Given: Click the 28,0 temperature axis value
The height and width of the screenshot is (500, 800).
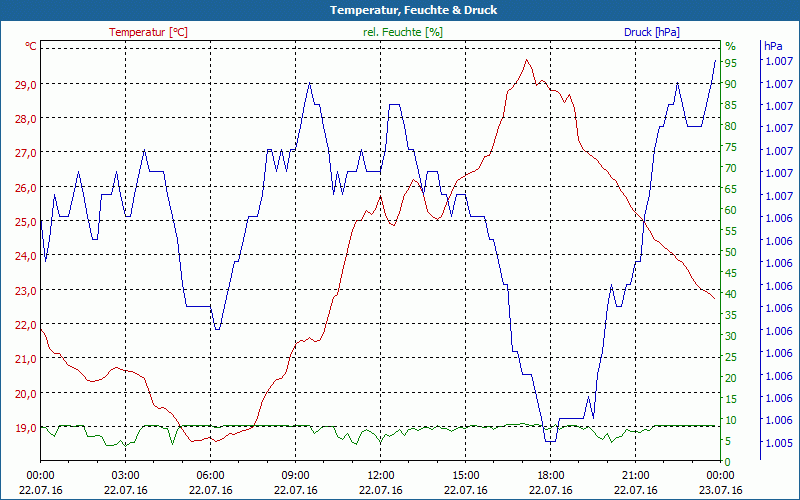Looking at the screenshot, I should 26,119.
